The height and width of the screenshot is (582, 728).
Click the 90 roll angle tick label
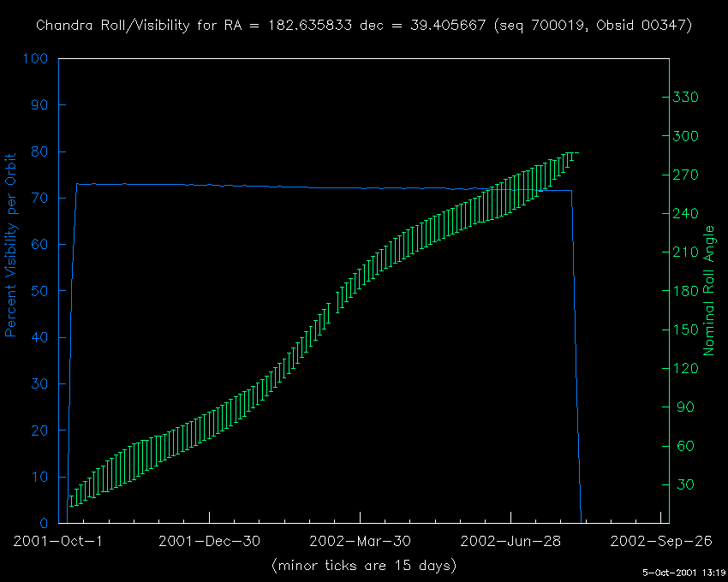pos(683,407)
